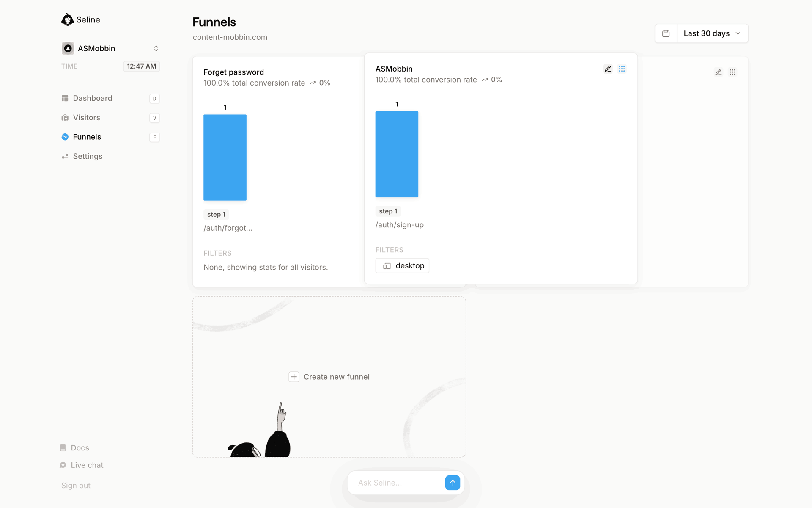Viewport: 812px width, 508px height.
Task: Click the /auth/sign-up path text
Action: click(x=400, y=225)
